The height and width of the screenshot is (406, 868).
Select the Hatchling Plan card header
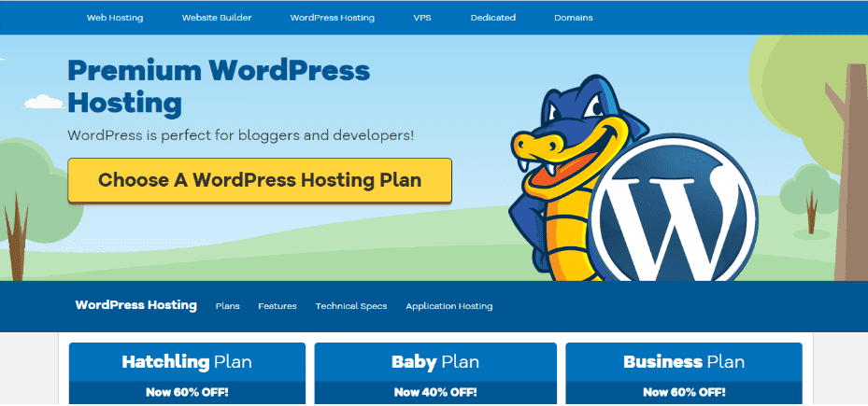(187, 362)
